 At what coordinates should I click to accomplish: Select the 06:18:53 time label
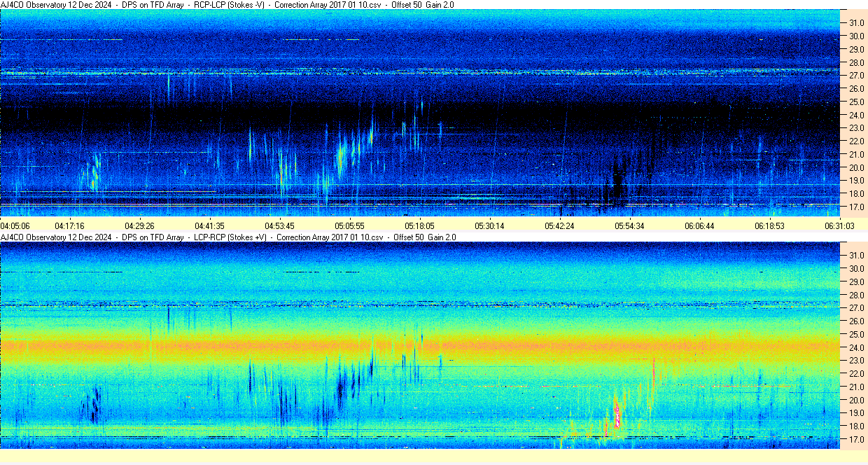coord(769,226)
